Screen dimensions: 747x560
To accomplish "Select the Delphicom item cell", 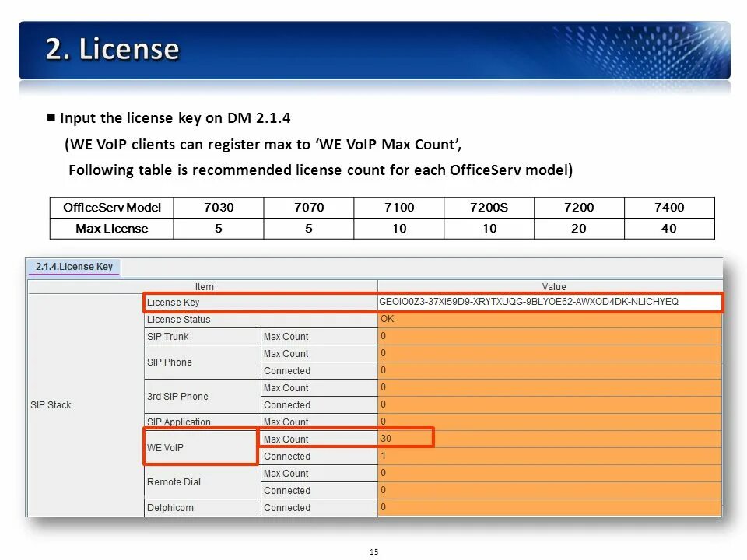I will [202, 508].
